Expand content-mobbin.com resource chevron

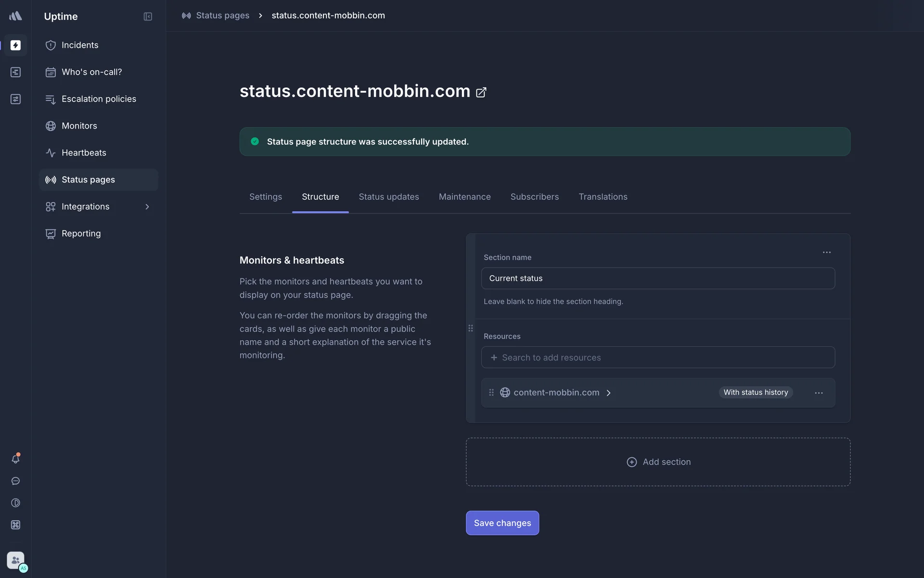(x=609, y=393)
